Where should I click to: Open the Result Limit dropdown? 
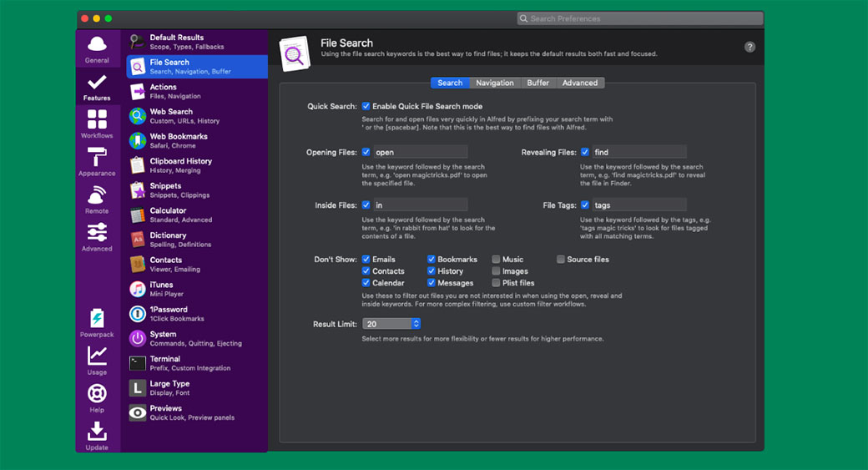(391, 324)
